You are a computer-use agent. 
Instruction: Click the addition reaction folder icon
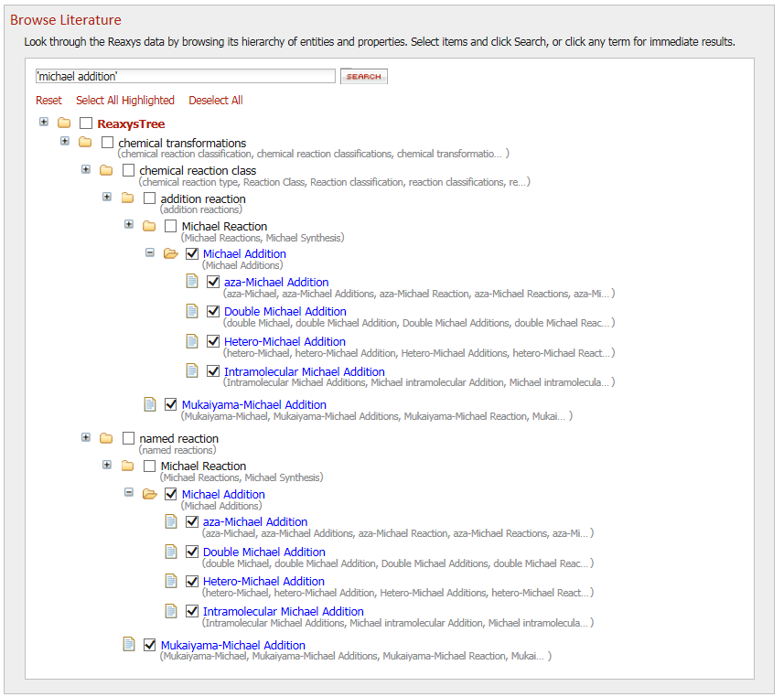point(127,198)
